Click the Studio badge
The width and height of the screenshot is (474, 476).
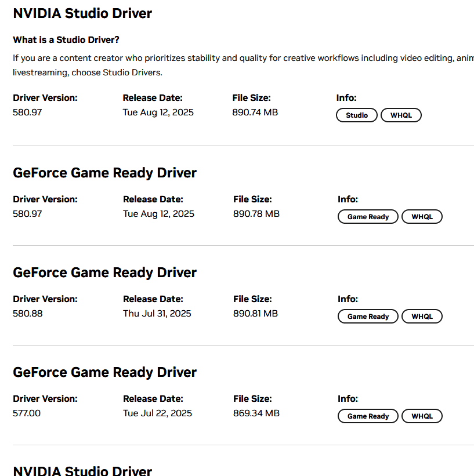[356, 115]
